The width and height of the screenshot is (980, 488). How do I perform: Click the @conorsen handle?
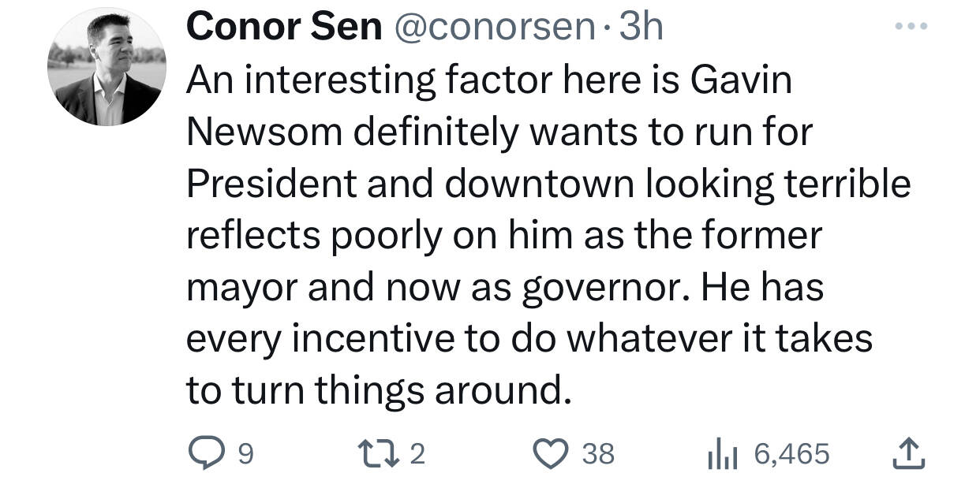[x=494, y=28]
